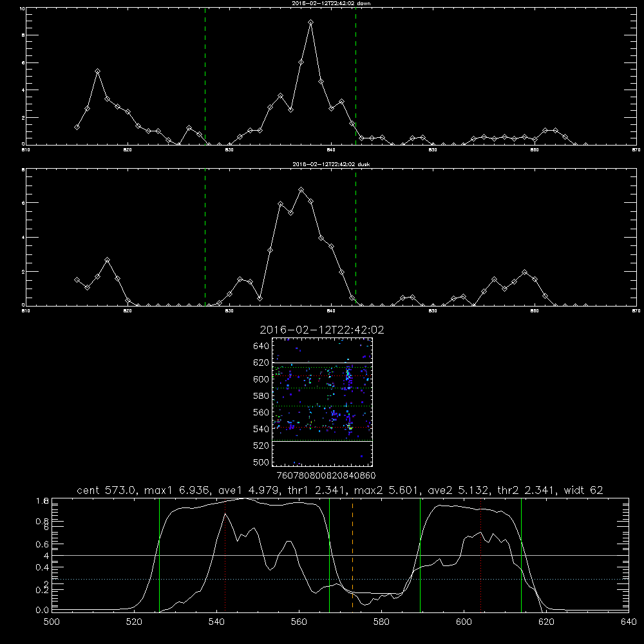Viewport: 644px width, 644px height.
Task: Click the heatmap y-axis label 640
Action: pyautogui.click(x=261, y=346)
